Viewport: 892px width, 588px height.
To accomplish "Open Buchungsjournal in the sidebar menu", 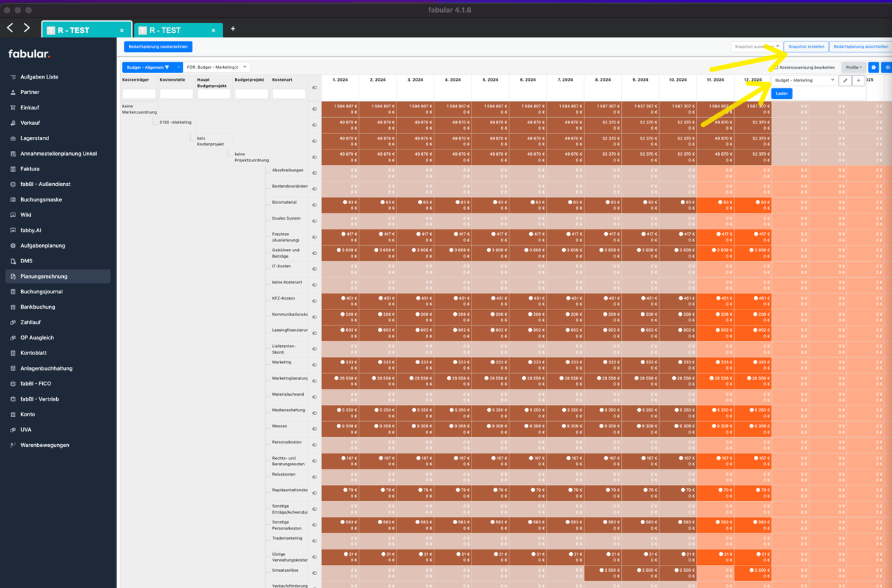I will click(41, 291).
